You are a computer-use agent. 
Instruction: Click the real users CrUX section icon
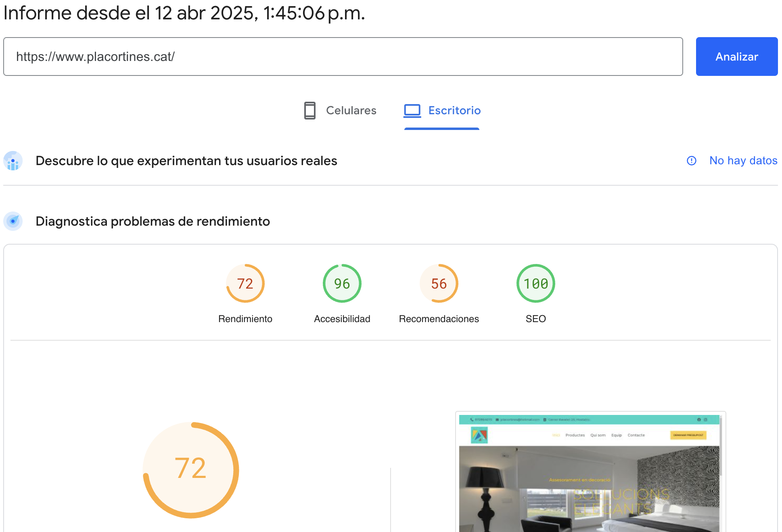pyautogui.click(x=13, y=161)
